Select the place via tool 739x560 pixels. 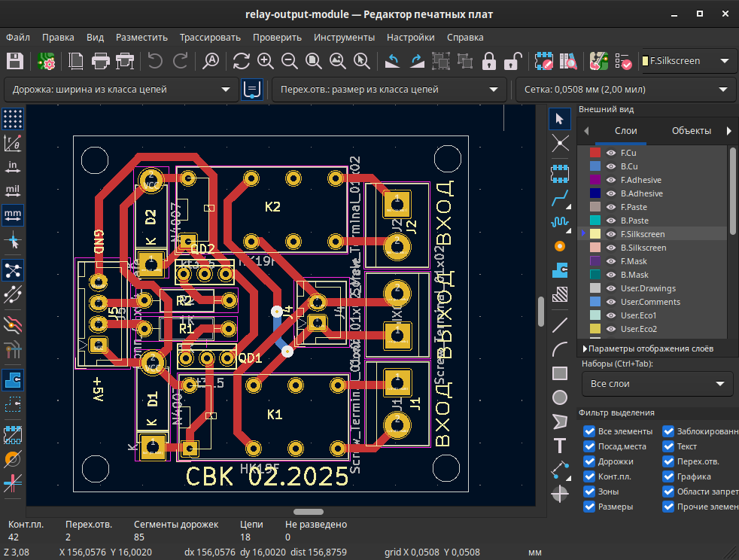[560, 246]
